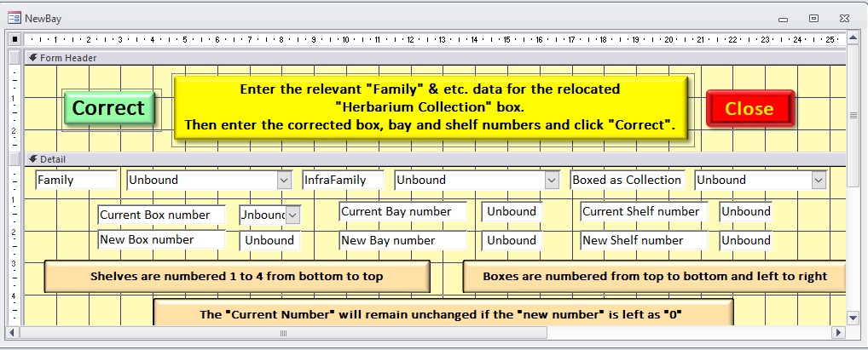Viewport: 868px width, 350px height.
Task: Open the InfraFamily combo box dropdown arrow
Action: 552,181
